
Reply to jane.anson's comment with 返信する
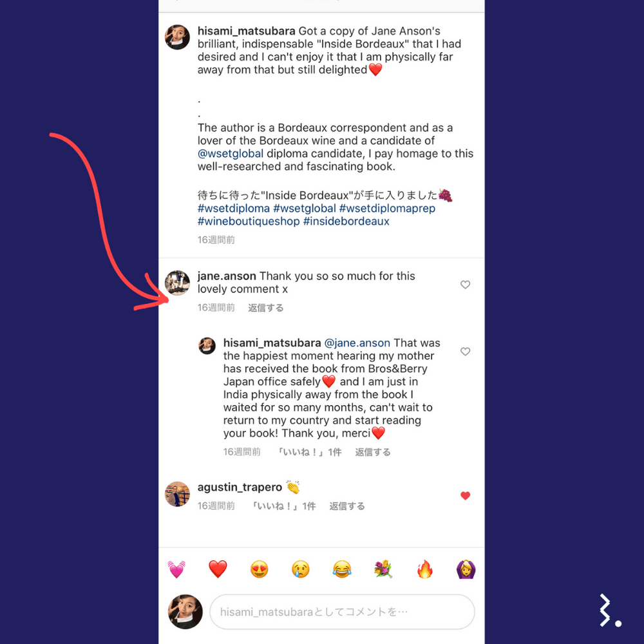266,308
